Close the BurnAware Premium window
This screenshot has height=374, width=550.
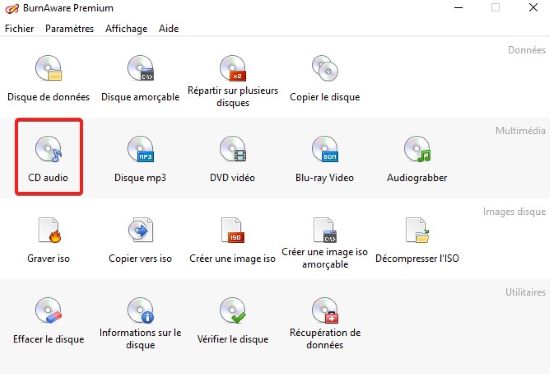[533, 7]
